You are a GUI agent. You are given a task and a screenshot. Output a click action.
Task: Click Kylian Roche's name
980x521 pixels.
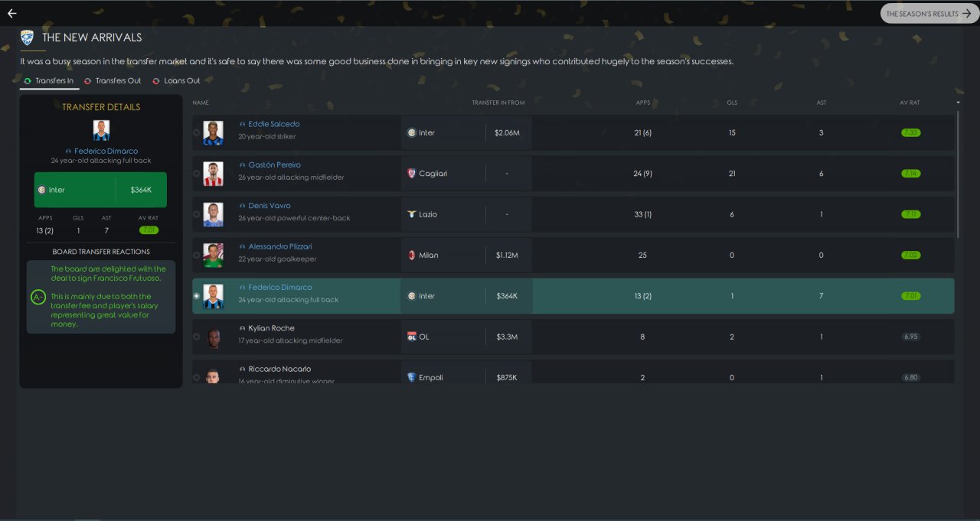pyautogui.click(x=271, y=328)
